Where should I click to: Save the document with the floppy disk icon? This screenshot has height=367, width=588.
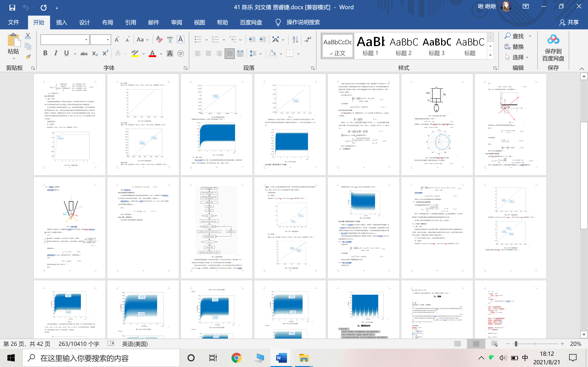pos(12,8)
